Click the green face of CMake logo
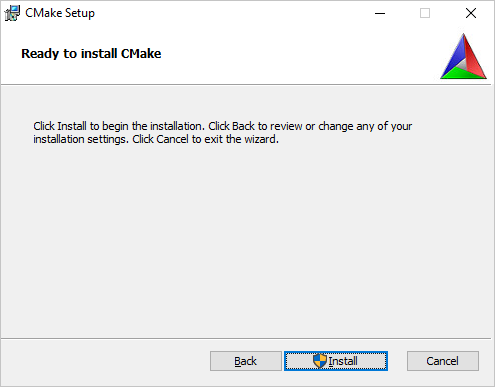 click(463, 74)
